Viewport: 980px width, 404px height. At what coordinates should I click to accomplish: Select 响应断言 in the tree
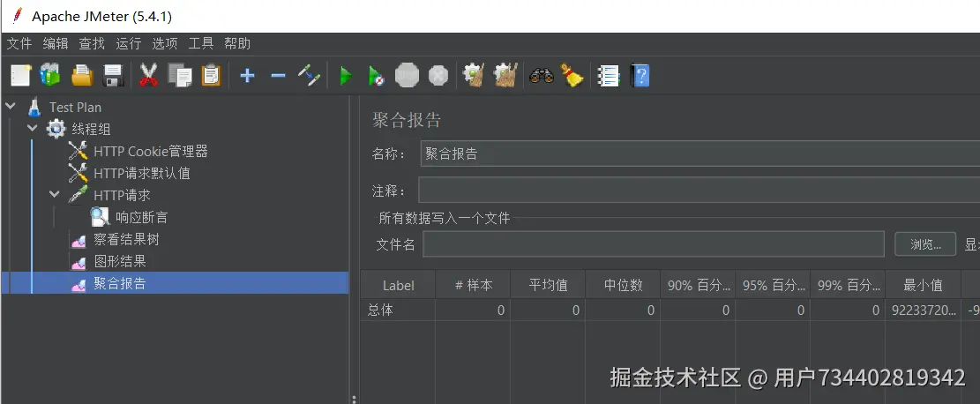[x=142, y=218]
